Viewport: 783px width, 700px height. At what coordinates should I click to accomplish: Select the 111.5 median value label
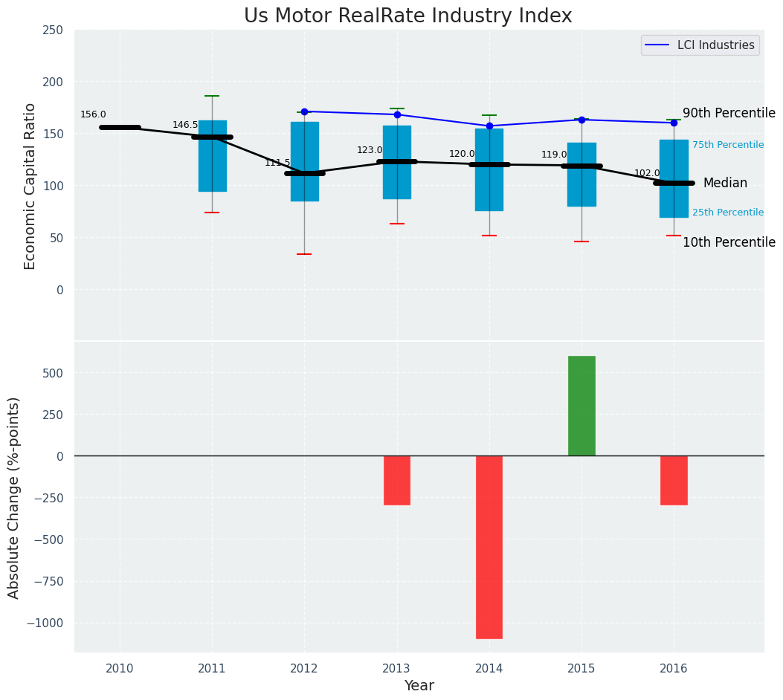[277, 163]
